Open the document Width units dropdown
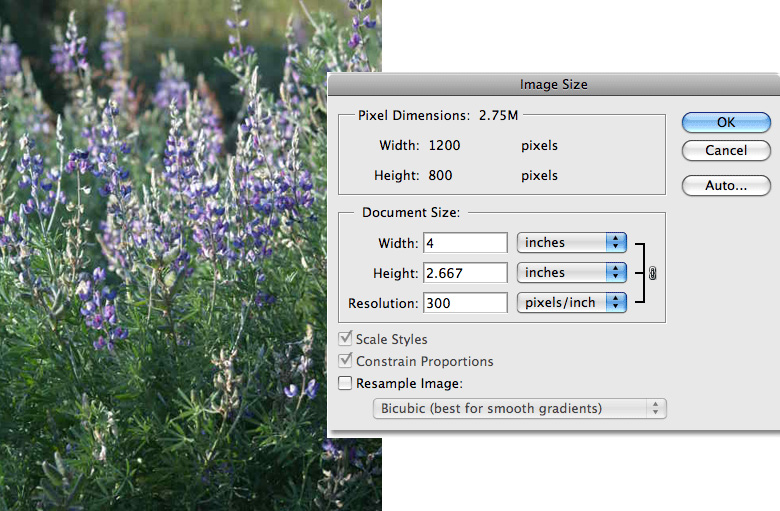Screen dimensions: 780x511 (571, 243)
